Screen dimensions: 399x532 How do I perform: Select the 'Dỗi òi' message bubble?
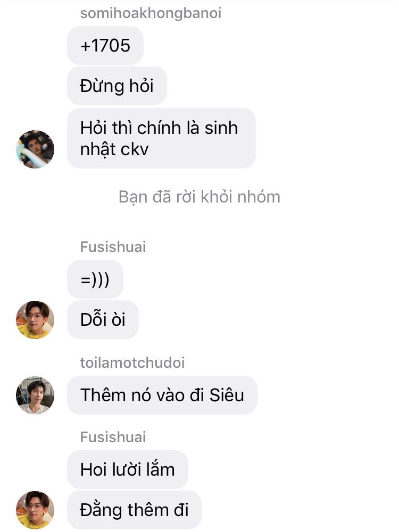click(103, 319)
